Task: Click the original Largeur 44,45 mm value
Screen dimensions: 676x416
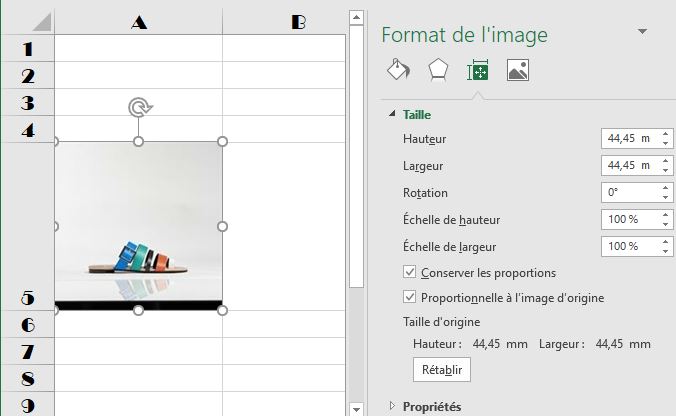Action: click(623, 344)
